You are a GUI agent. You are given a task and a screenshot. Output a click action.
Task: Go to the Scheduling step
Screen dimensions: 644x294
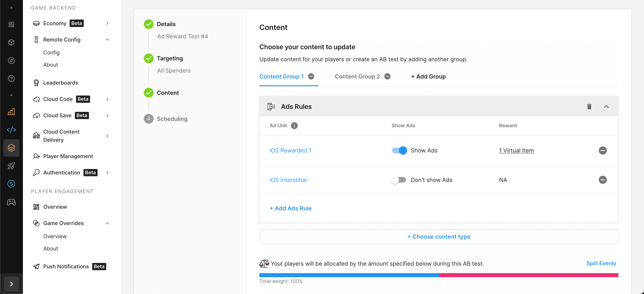(x=172, y=119)
